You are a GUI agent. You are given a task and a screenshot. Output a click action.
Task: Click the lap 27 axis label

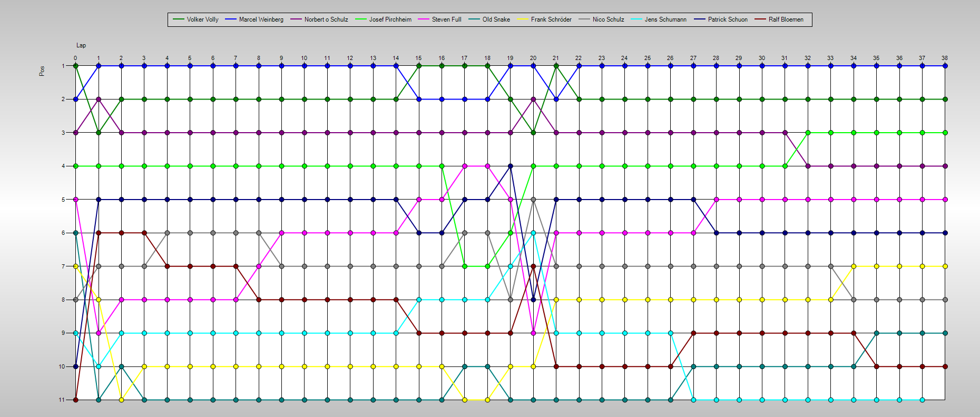pos(693,58)
